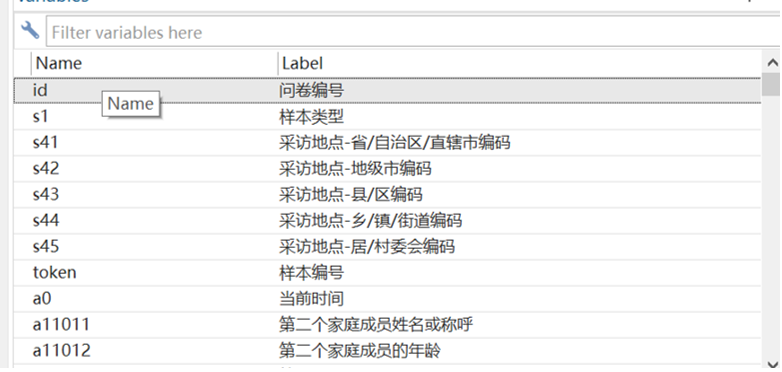
Task: Select variable a0
Action: [42, 299]
